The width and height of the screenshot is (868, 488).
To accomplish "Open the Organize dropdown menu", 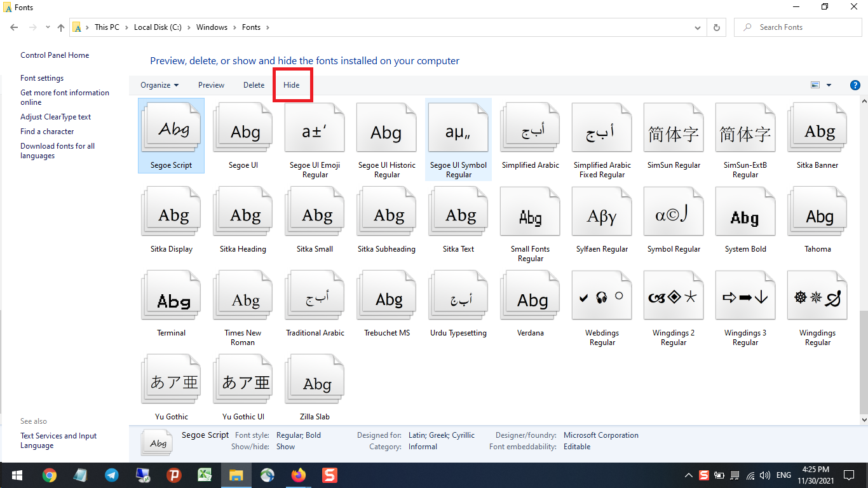I will coord(159,85).
